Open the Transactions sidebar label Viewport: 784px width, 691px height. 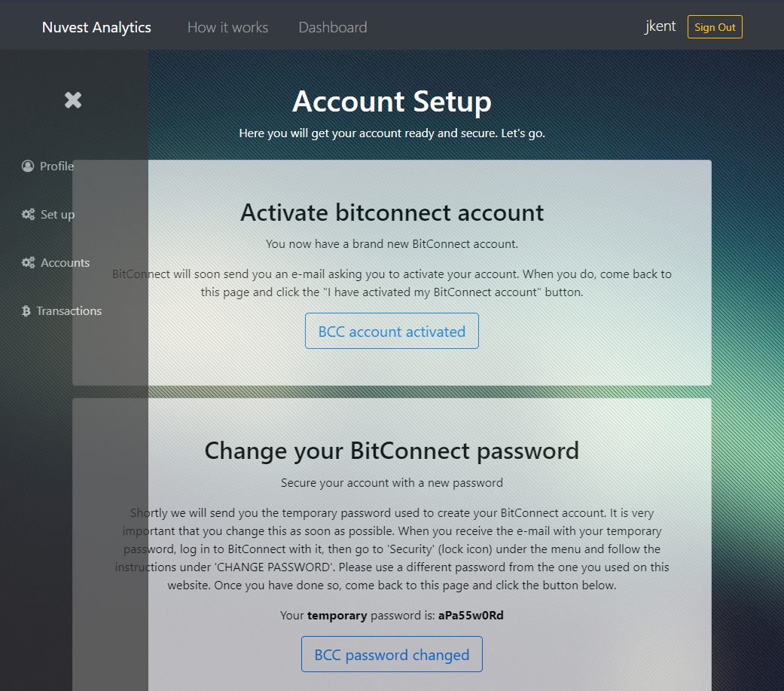[69, 311]
